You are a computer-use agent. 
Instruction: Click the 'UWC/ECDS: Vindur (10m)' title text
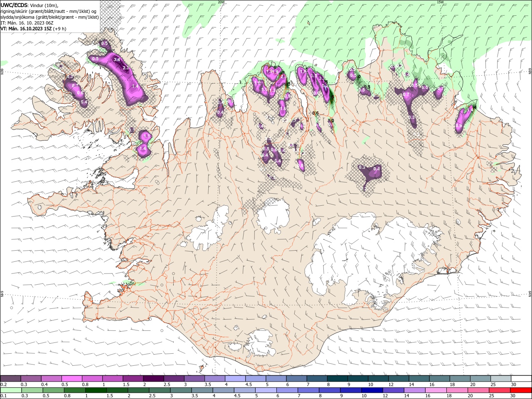pos(30,5)
